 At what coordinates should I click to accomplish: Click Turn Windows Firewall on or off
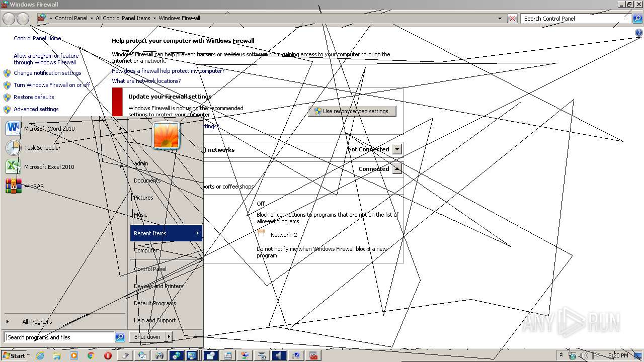coord(52,85)
